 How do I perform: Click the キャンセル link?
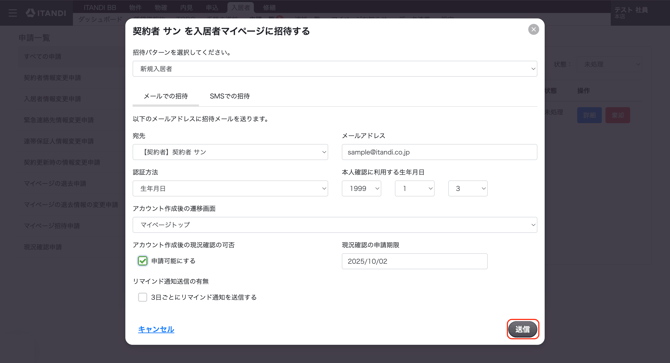[156, 329]
